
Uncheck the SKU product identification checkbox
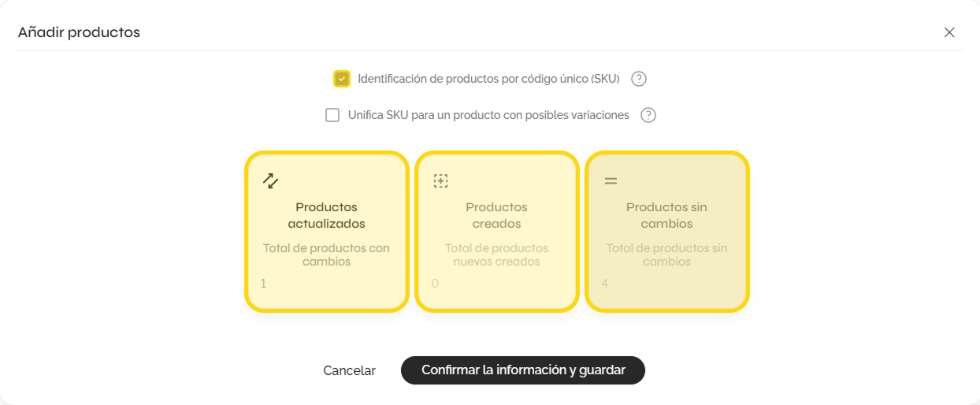tap(341, 79)
